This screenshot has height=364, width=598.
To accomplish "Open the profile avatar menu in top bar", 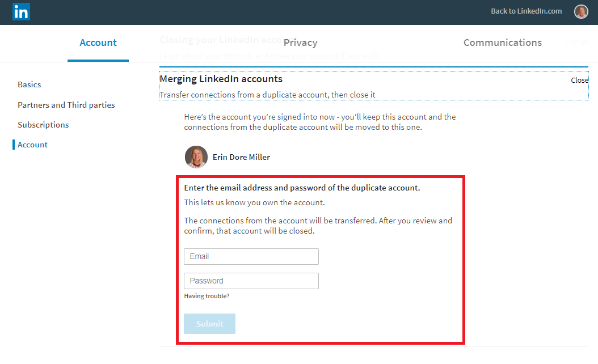I will (580, 11).
